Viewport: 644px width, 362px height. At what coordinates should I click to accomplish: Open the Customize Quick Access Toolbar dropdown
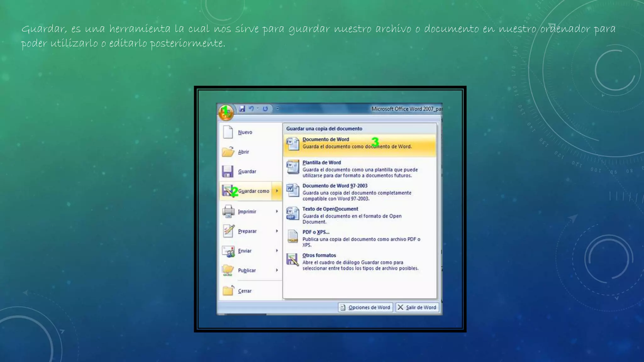point(277,109)
